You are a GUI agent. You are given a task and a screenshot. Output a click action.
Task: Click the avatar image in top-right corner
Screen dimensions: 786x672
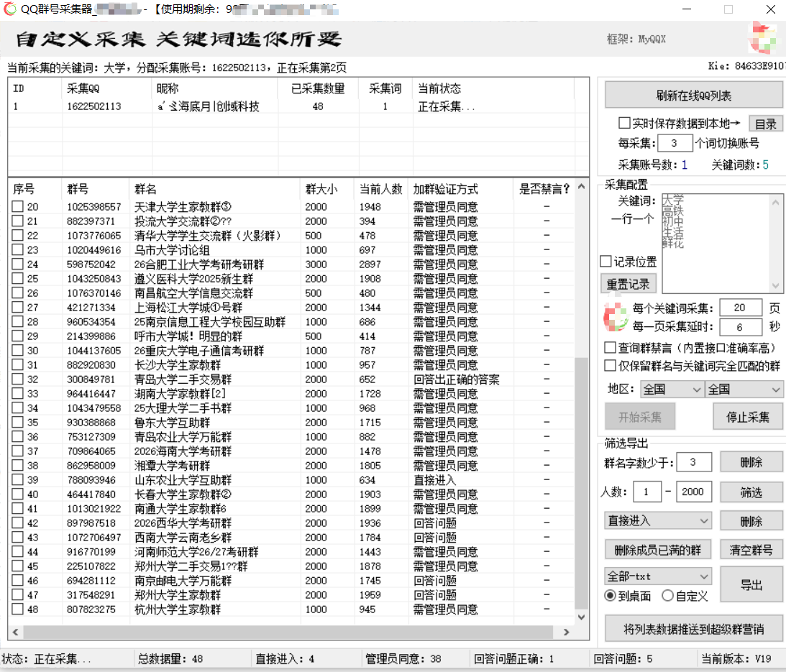[763, 38]
